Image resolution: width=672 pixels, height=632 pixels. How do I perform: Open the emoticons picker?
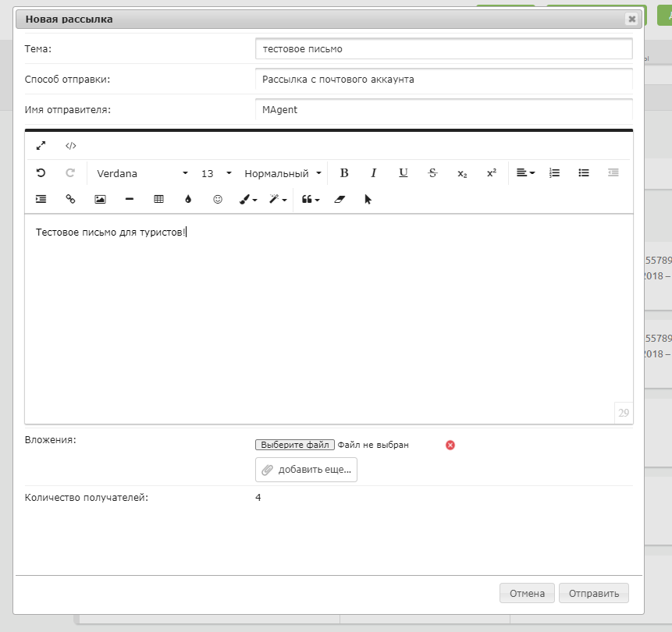tap(218, 199)
